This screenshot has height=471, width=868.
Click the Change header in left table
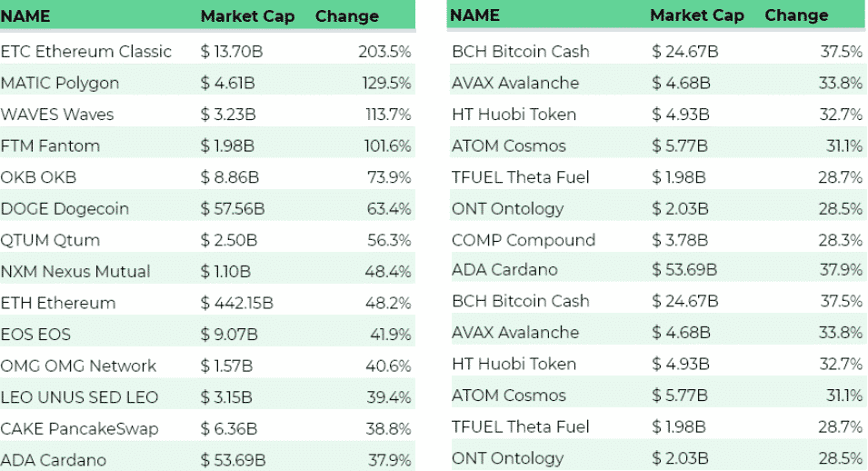pos(347,16)
